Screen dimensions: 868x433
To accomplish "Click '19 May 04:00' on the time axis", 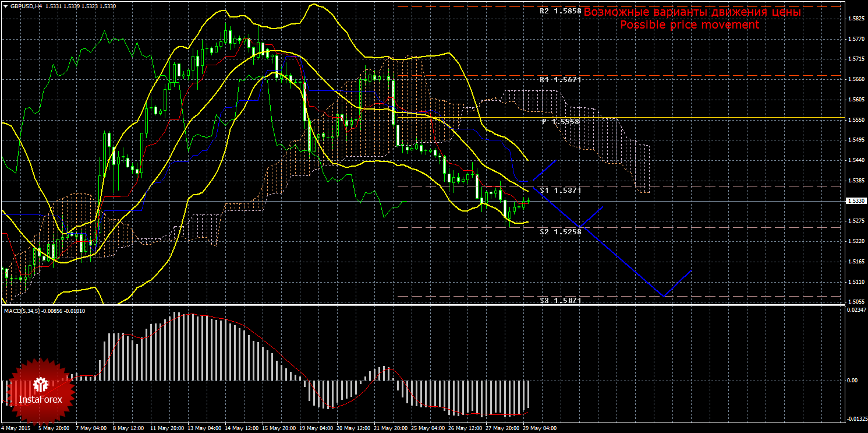I will 316,428.
